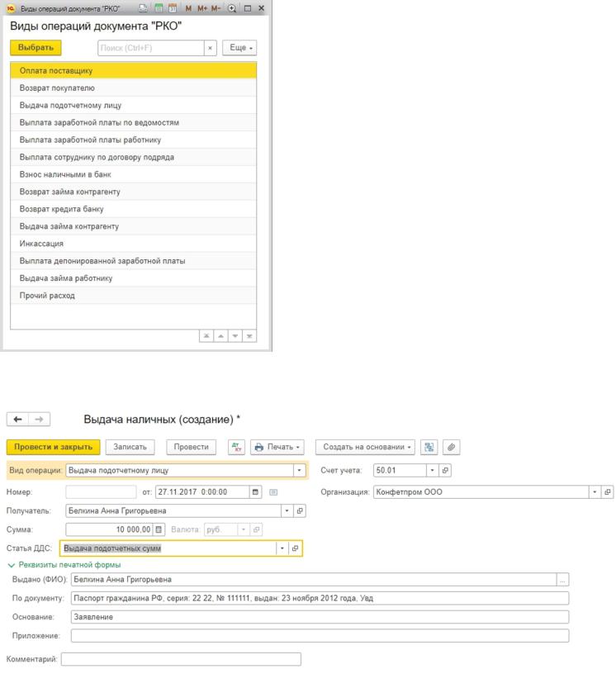616x688 pixels.
Task: Move up one row arrow button
Action: point(220,336)
